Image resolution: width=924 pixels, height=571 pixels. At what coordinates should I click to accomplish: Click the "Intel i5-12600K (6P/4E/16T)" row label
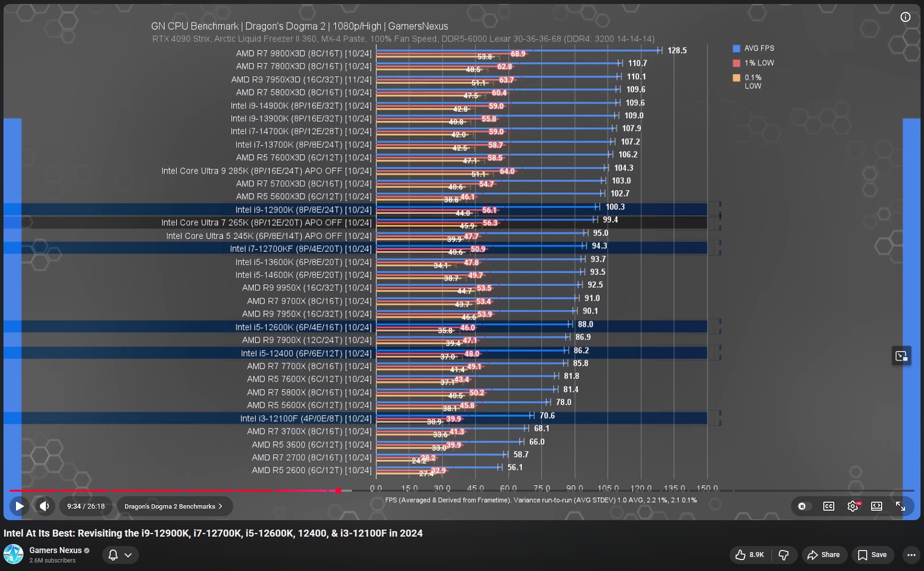click(x=304, y=327)
